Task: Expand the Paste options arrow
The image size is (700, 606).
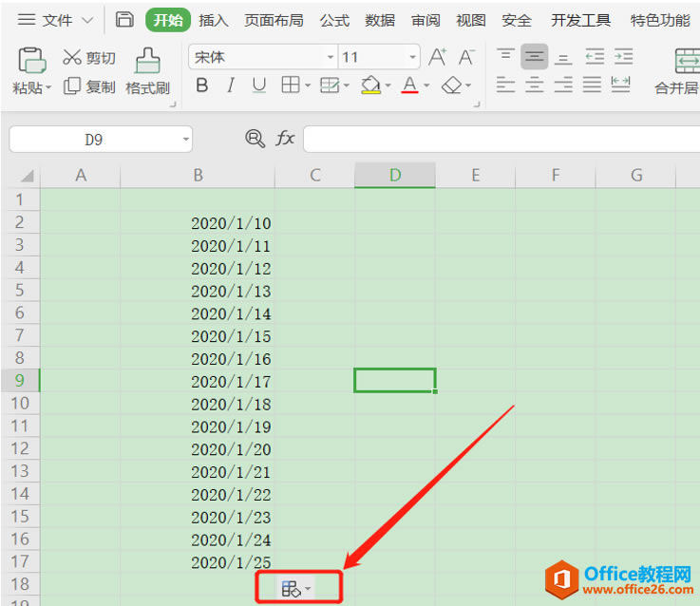Action: [x=48, y=87]
